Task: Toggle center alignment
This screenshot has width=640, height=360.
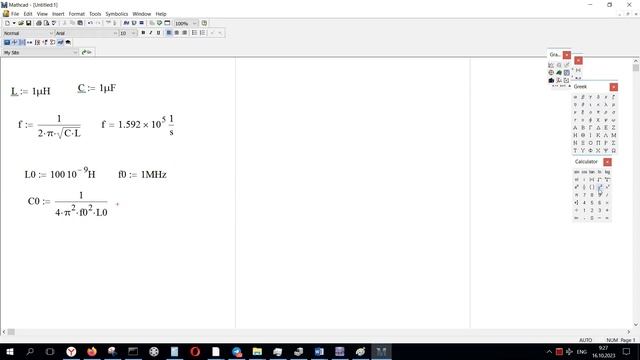Action: tap(176, 33)
